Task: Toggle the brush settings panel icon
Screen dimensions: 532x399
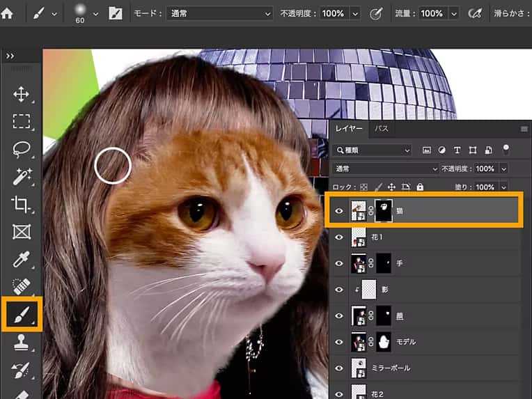Action: point(116,13)
